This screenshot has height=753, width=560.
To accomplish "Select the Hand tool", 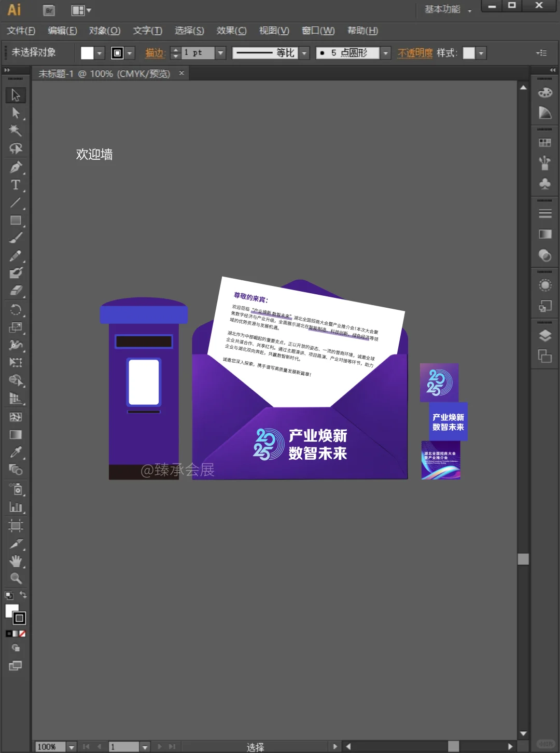I will point(16,561).
